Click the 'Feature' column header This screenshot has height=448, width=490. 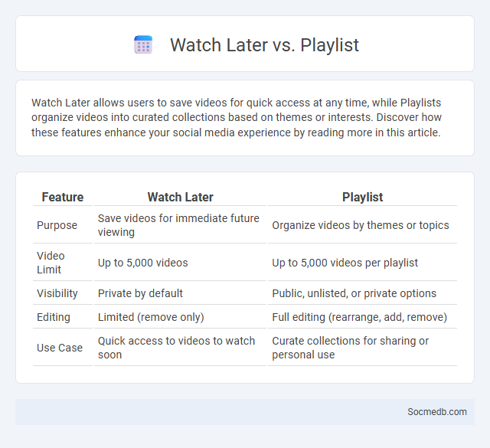click(63, 197)
